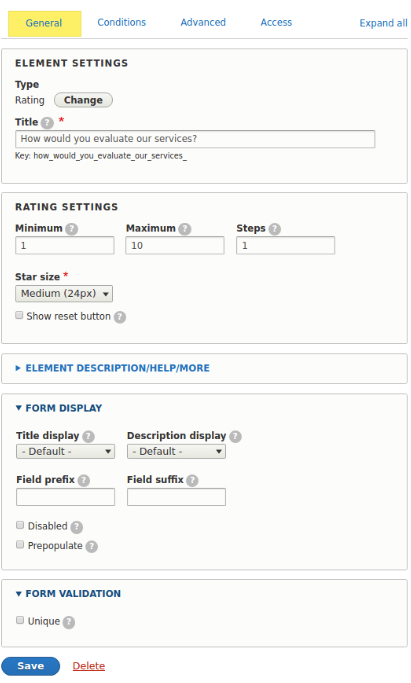Click the help icon for Show reset button
This screenshot has height=683, width=411.
coord(120,317)
